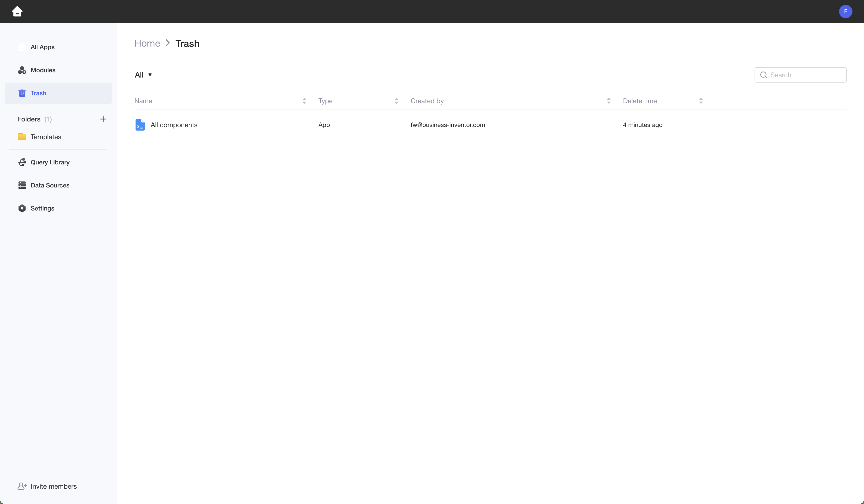Open the Templates folder
The height and width of the screenshot is (504, 864).
46,137
